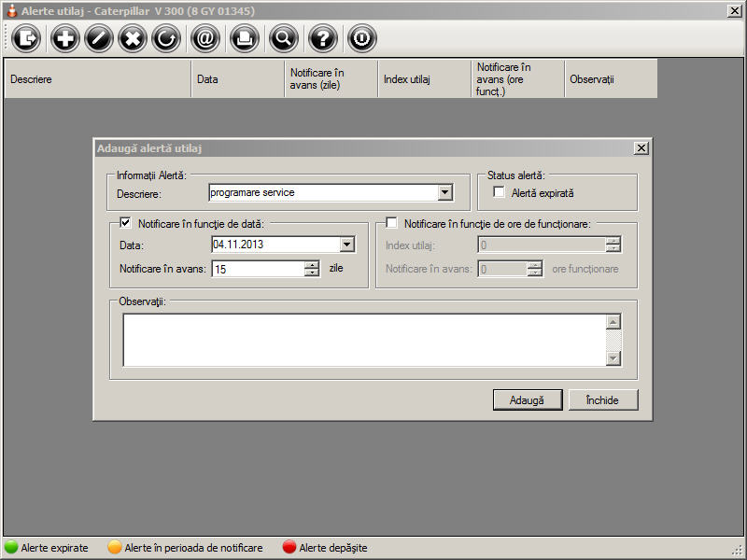Image resolution: width=747 pixels, height=560 pixels.
Task: Click the question mark help icon
Action: pyautogui.click(x=322, y=38)
